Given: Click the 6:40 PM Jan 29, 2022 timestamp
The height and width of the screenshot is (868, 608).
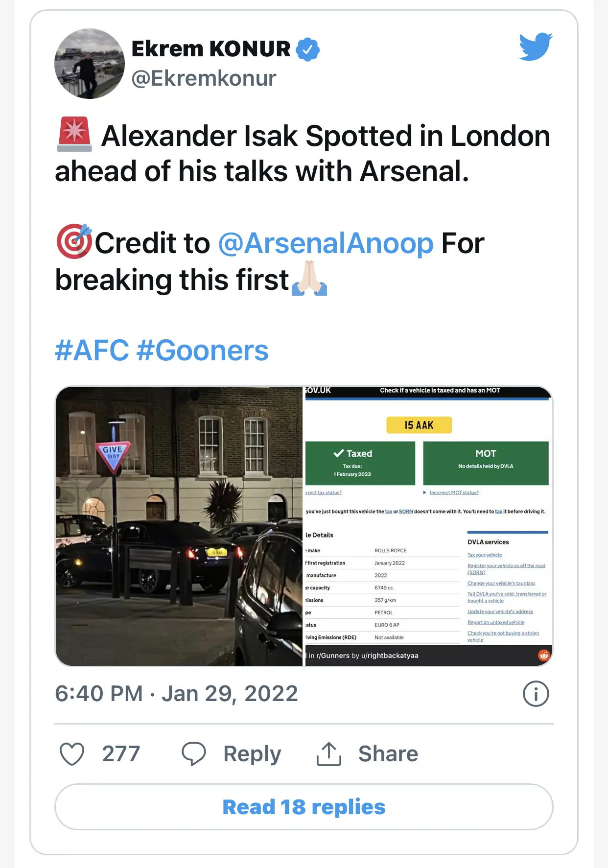Looking at the screenshot, I should 176,694.
